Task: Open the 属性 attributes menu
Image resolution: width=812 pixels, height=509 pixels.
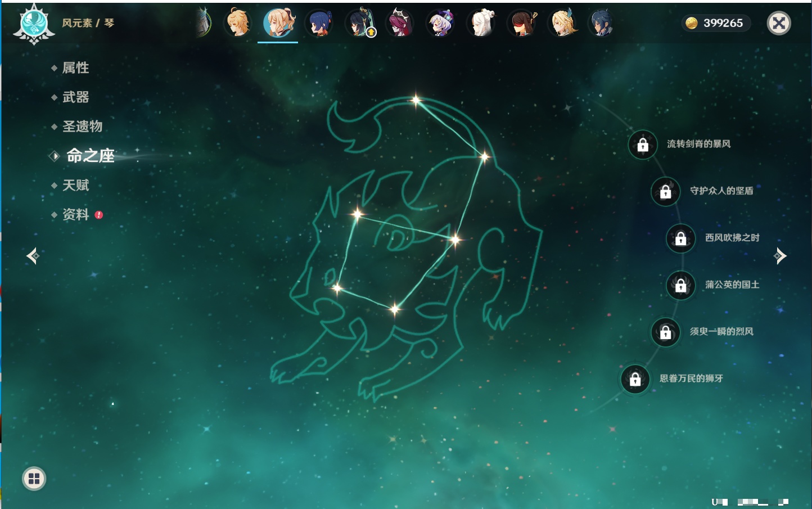Action: pos(75,68)
